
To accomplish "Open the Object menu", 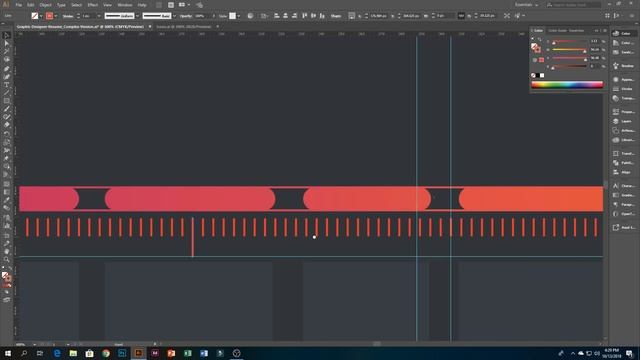I will pyautogui.click(x=46, y=5).
